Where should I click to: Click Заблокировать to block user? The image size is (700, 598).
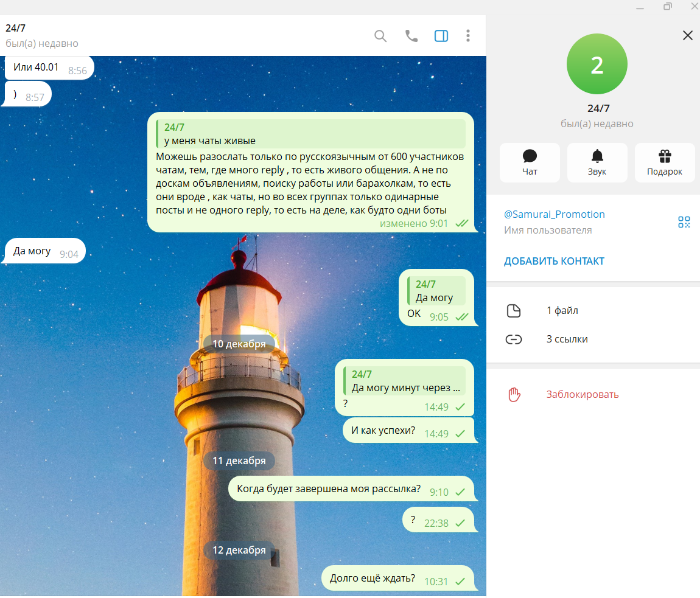point(582,394)
